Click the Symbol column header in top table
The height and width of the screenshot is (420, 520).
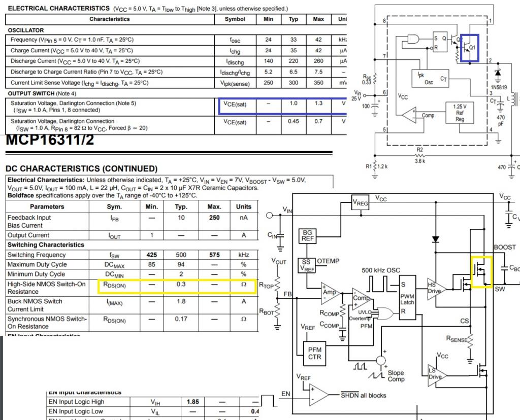pos(235,19)
